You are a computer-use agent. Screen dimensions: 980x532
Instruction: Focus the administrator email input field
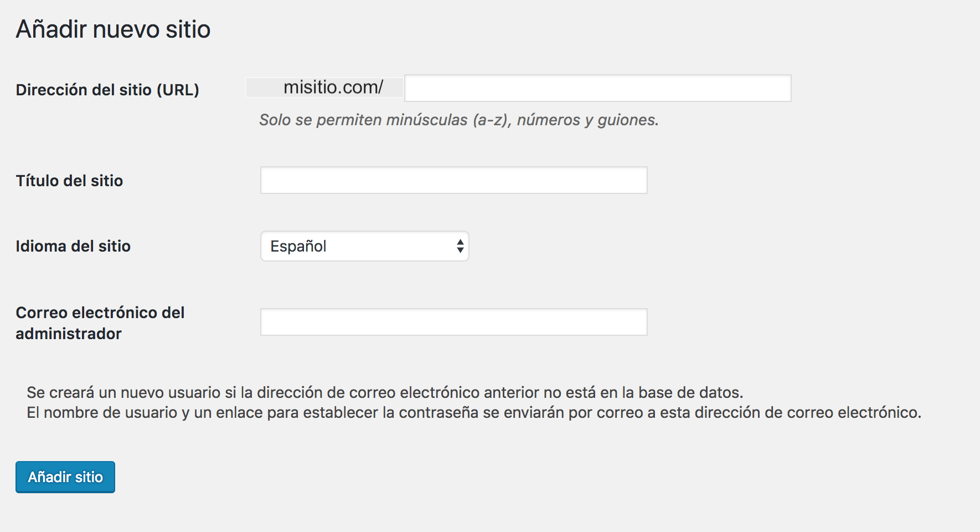pos(453,323)
